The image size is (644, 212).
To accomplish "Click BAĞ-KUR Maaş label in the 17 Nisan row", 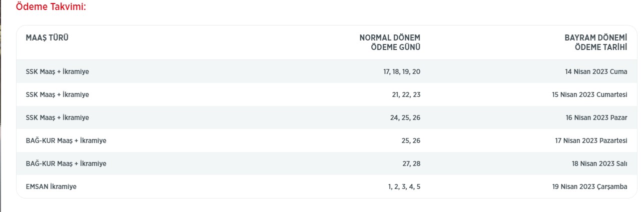I will [x=66, y=140].
